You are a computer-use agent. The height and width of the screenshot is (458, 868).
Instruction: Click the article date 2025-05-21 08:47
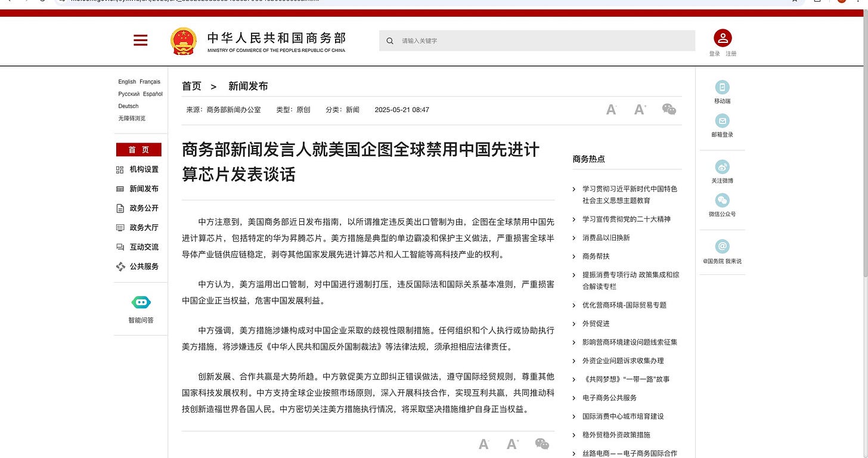tap(402, 110)
